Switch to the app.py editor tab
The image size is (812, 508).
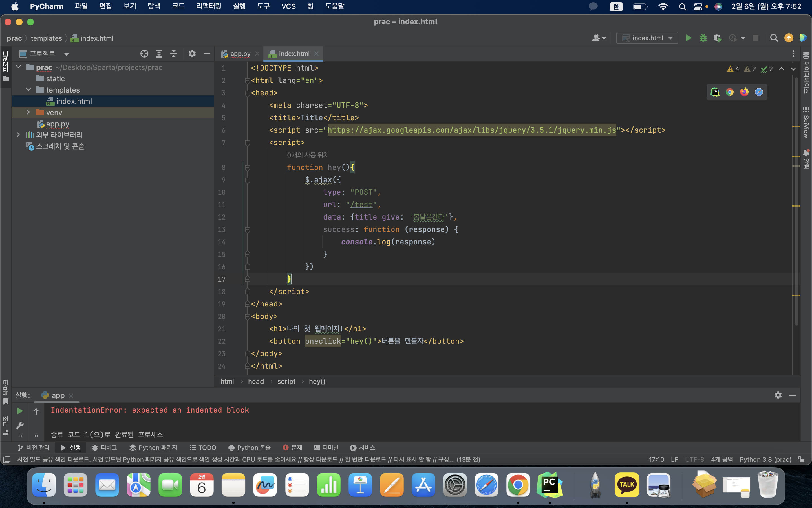[240, 54]
